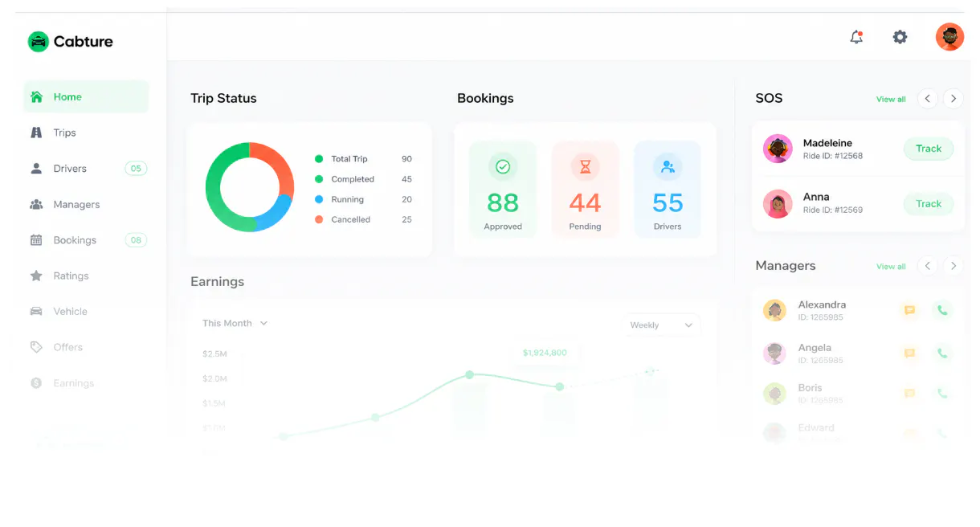Click the trip status donut chart
This screenshot has height=527, width=980.
point(250,187)
